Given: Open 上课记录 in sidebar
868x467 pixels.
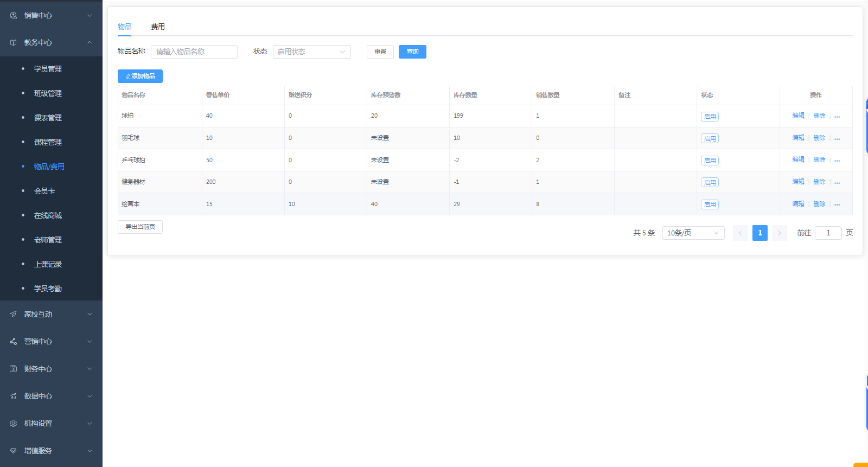Looking at the screenshot, I should click(48, 264).
